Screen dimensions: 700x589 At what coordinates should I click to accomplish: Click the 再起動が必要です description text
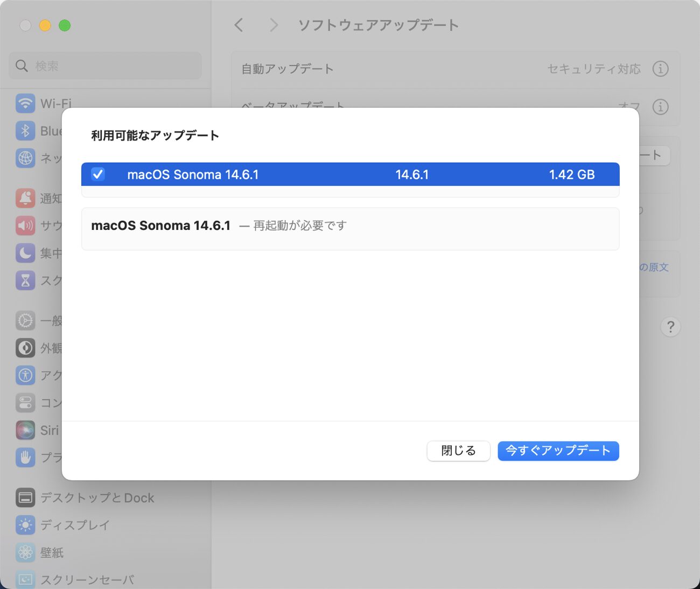[x=300, y=226]
